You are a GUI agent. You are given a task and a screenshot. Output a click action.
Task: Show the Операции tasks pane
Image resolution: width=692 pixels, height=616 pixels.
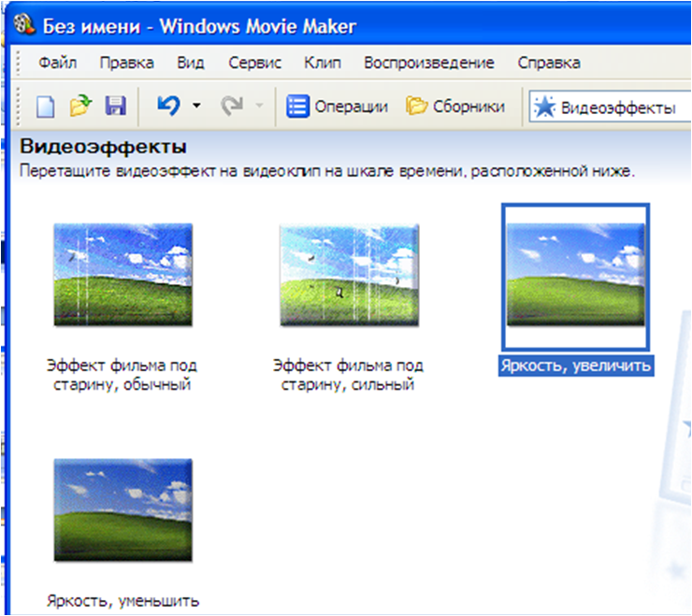(x=338, y=107)
